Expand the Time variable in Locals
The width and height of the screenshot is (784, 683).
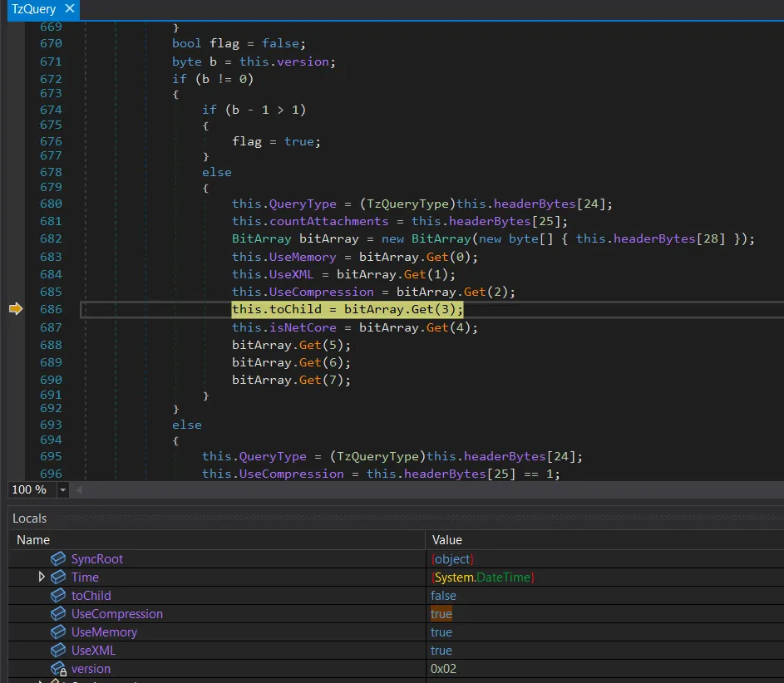42,577
